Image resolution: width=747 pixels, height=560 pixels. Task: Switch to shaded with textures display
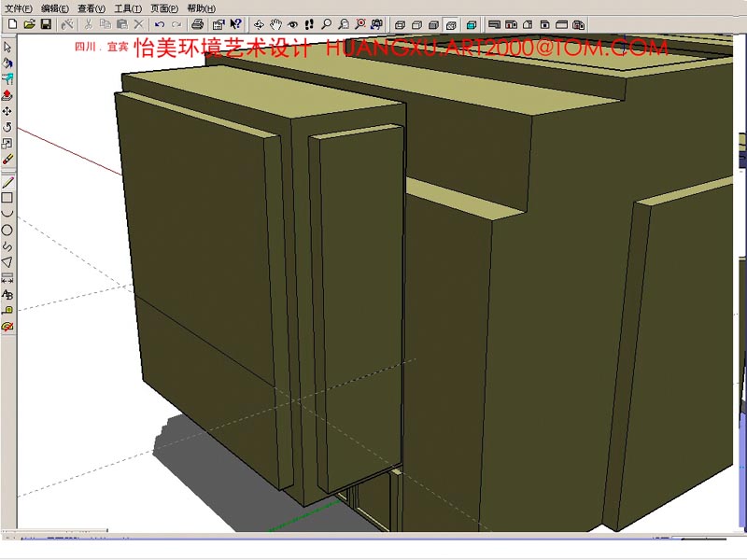tap(471, 23)
